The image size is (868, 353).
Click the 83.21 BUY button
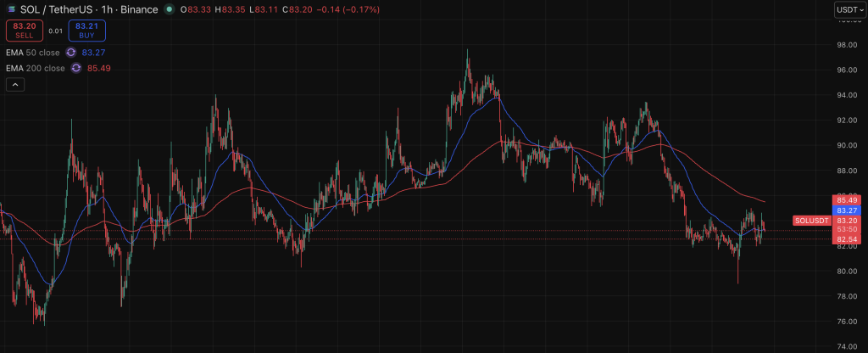coord(87,31)
